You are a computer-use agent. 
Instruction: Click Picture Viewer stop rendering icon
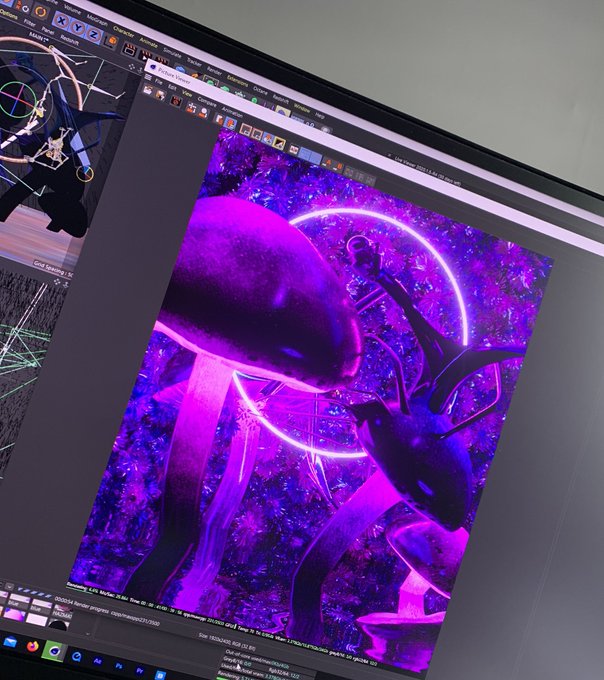176,101
